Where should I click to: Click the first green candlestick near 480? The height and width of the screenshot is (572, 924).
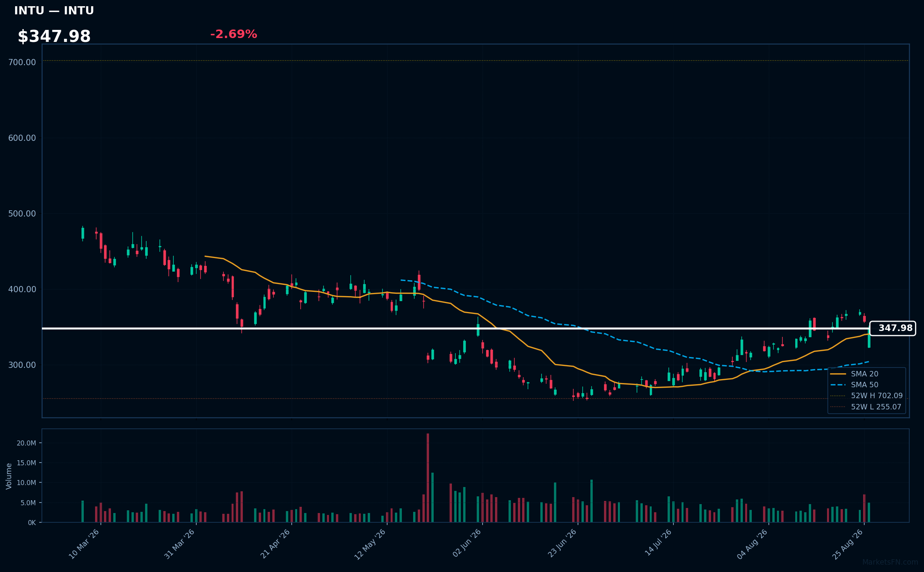[x=83, y=233]
